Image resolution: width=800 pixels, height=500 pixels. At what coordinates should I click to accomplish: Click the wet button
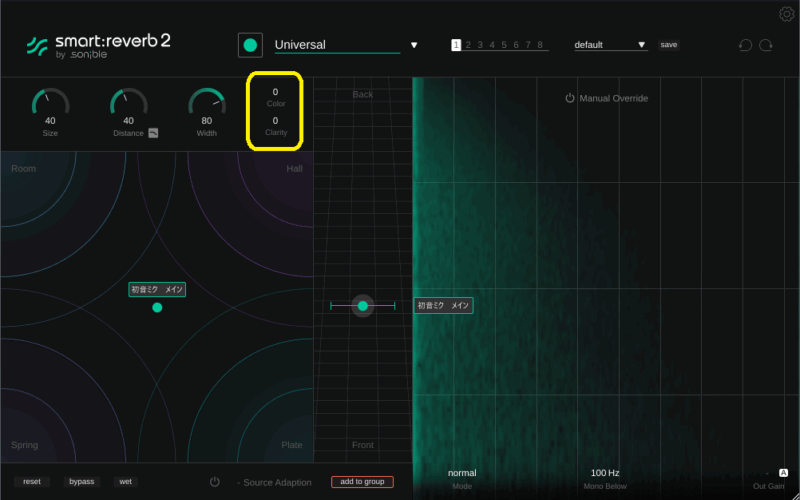(126, 482)
